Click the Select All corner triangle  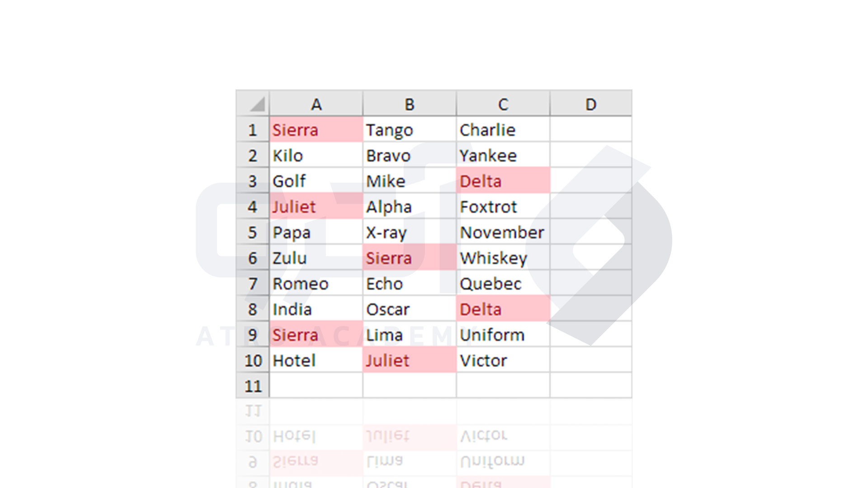click(x=257, y=104)
